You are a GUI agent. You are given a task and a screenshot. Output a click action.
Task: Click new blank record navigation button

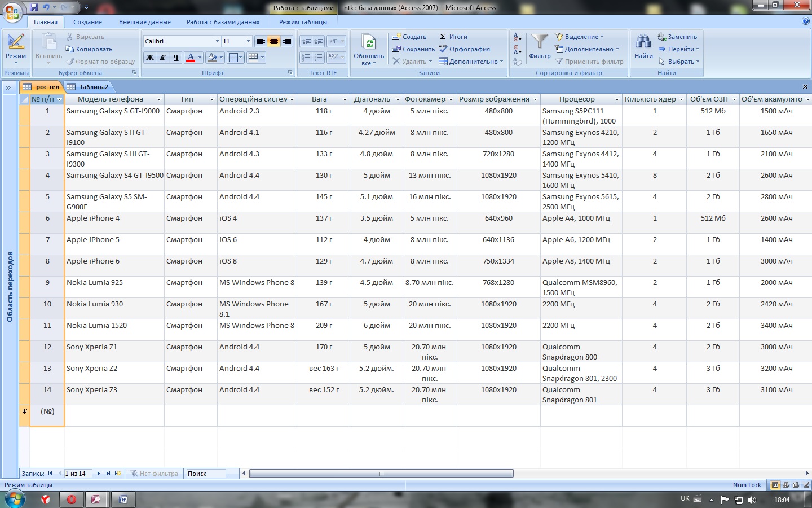(117, 474)
